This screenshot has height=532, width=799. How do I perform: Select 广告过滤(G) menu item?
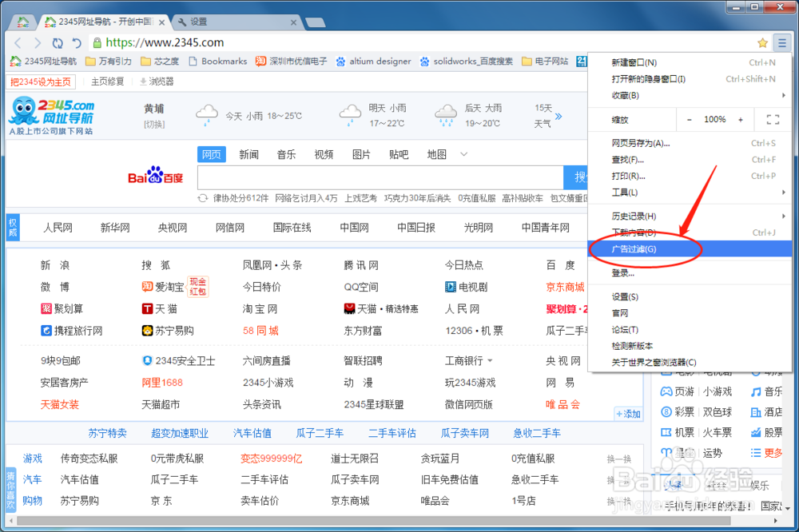pos(690,249)
